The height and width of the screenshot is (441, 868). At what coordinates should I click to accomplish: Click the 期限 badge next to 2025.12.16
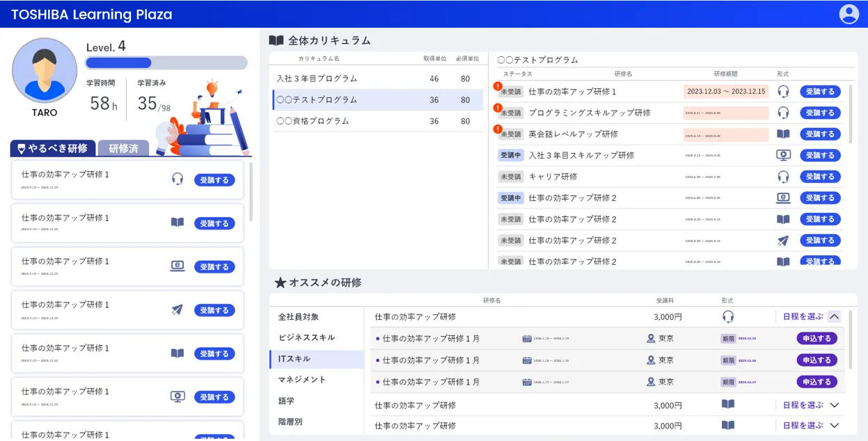click(727, 360)
